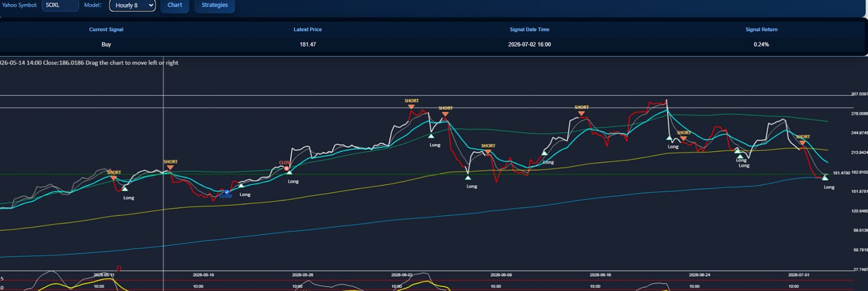Click the 244.9745 price axis label
Screen dimensions: 868x291
pyautogui.click(x=859, y=133)
